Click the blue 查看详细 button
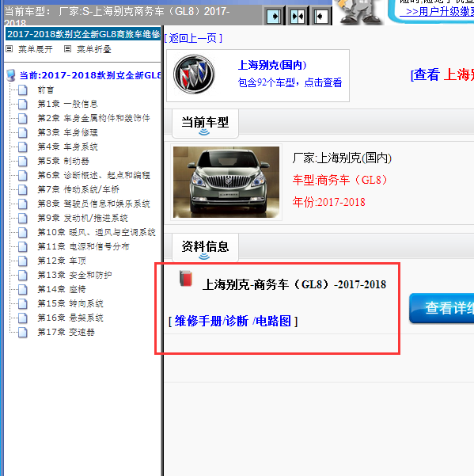The height and width of the screenshot is (476, 474). point(442,308)
